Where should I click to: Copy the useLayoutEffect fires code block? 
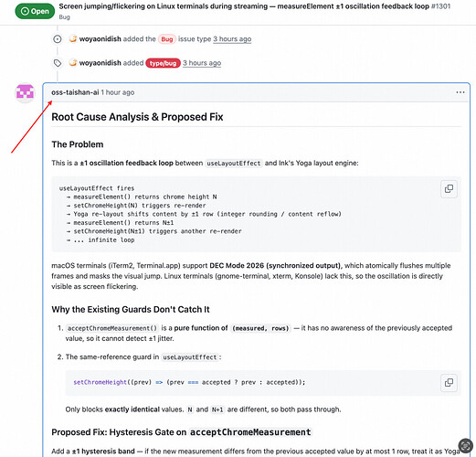(449, 189)
